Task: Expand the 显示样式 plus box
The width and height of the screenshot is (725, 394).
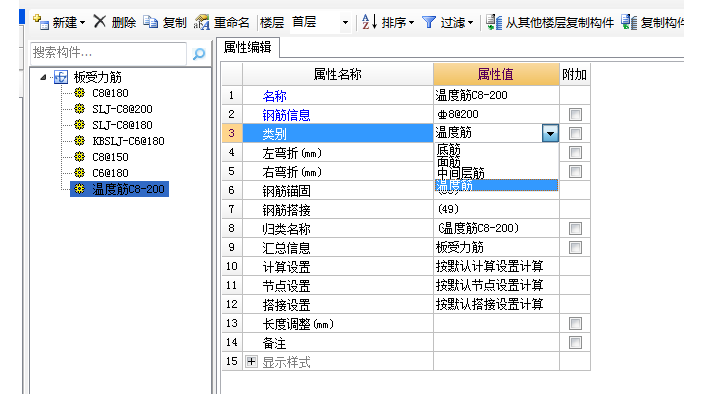Action: pyautogui.click(x=251, y=362)
